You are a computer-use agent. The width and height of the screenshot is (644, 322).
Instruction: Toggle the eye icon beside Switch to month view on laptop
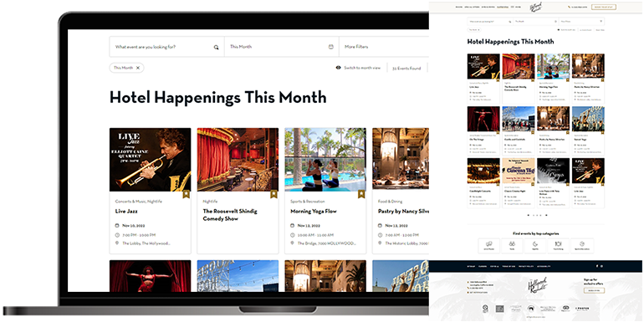(339, 68)
